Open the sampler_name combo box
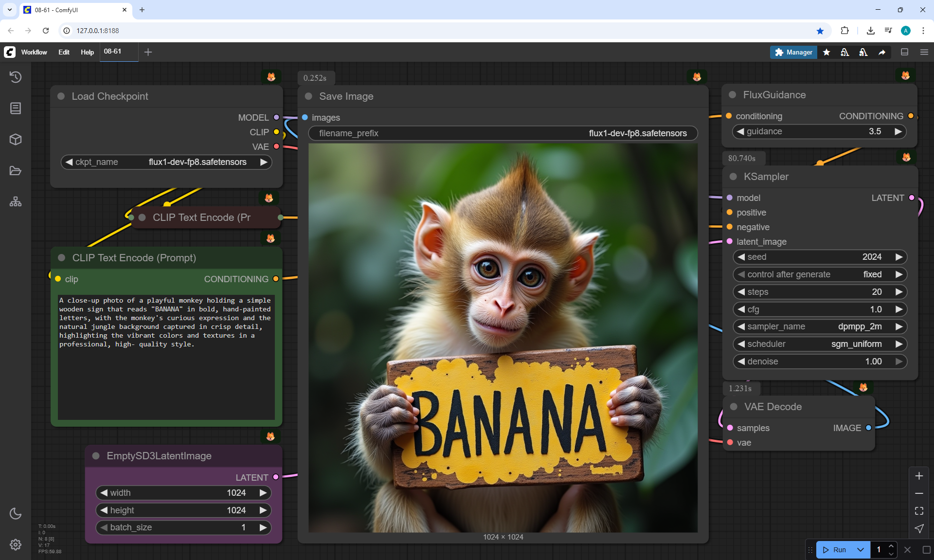Image resolution: width=934 pixels, height=560 pixels. tap(820, 326)
